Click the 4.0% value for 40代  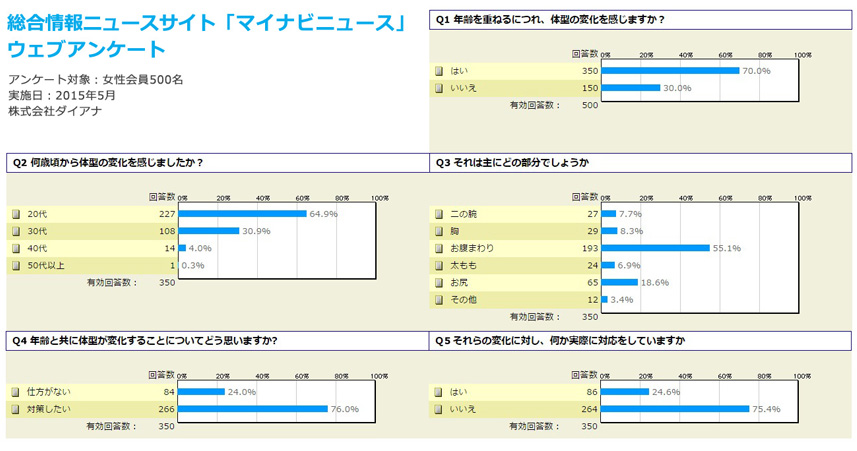(x=200, y=248)
